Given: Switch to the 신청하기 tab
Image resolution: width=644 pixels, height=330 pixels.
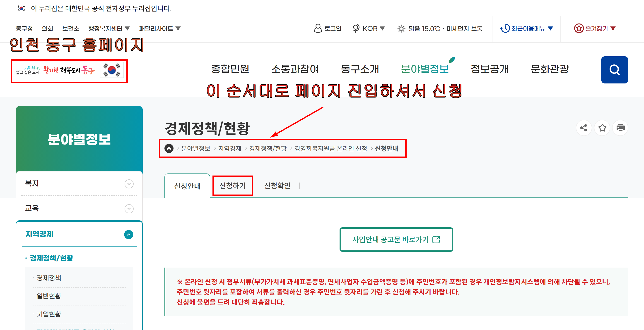Looking at the screenshot, I should (x=232, y=185).
